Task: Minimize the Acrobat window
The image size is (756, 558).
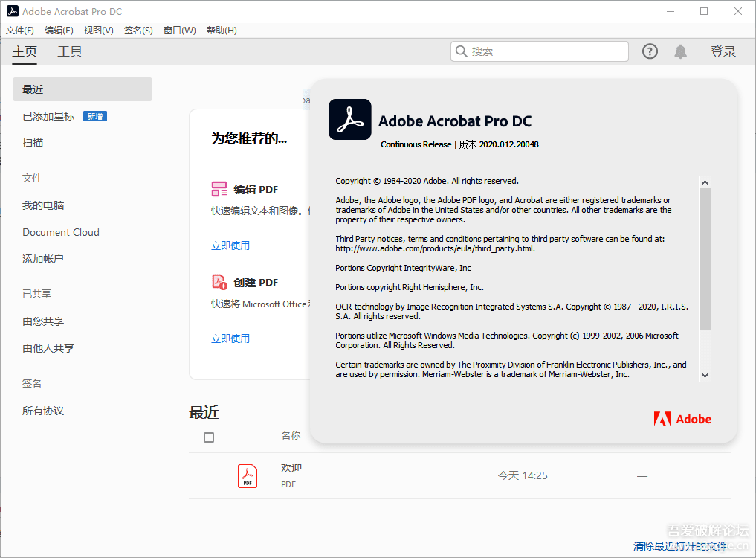Action: click(671, 11)
